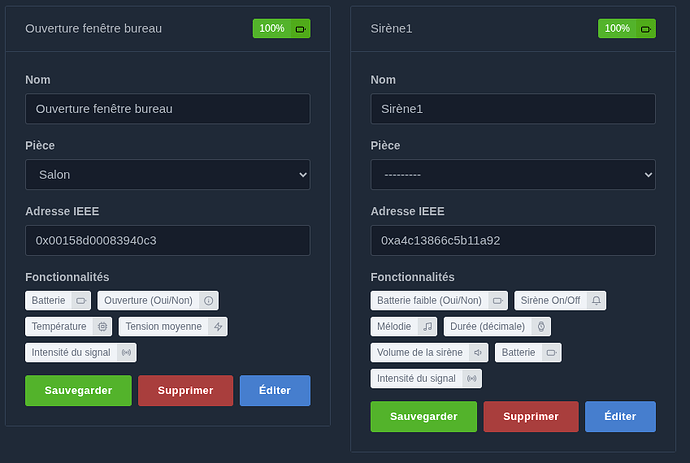Save the Ouverture fenêtre bureau device
This screenshot has height=463, width=690.
[78, 390]
